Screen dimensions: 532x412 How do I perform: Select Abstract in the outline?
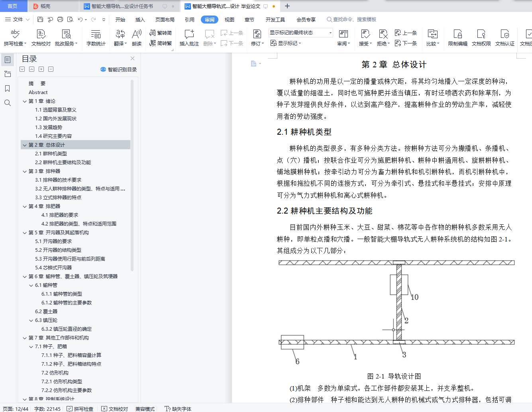click(38, 92)
